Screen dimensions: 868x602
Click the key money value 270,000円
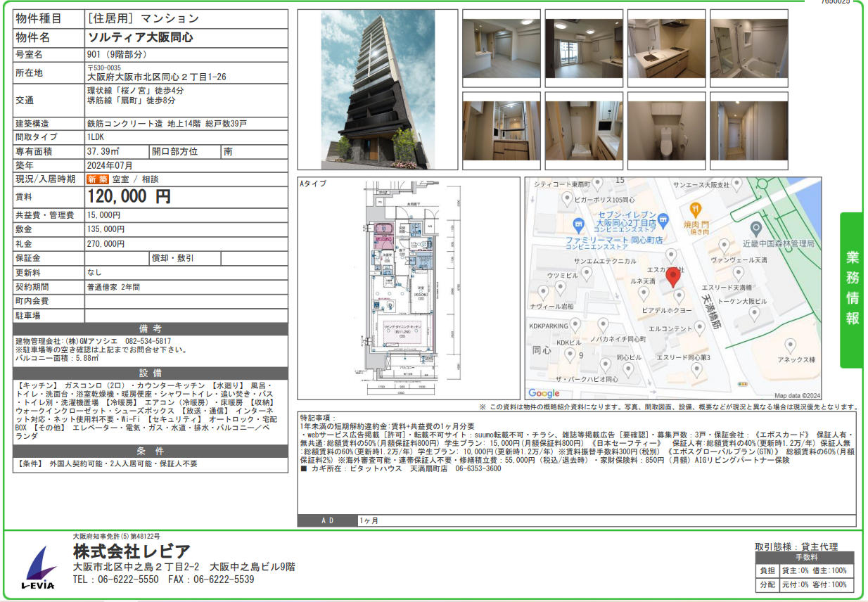pyautogui.click(x=106, y=244)
